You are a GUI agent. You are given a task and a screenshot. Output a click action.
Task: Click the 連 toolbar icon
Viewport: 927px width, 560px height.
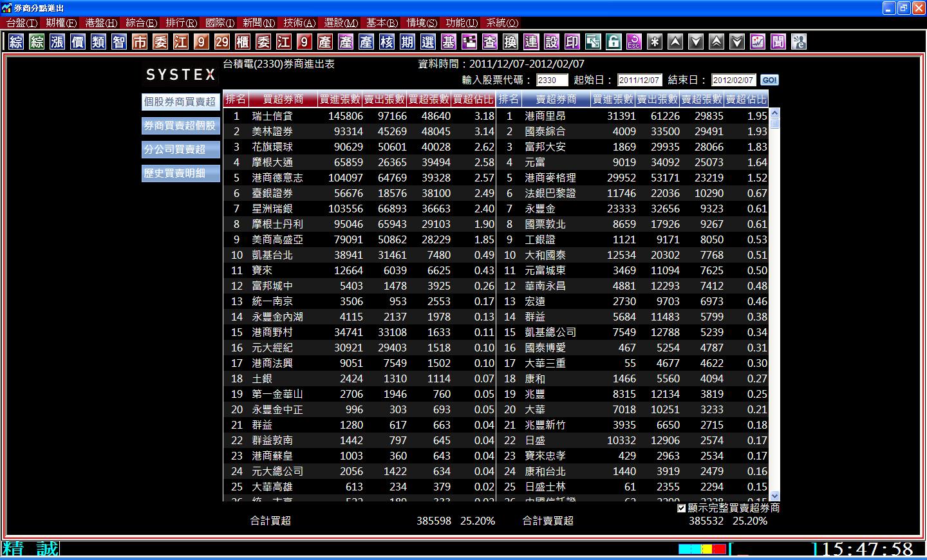pyautogui.click(x=531, y=42)
